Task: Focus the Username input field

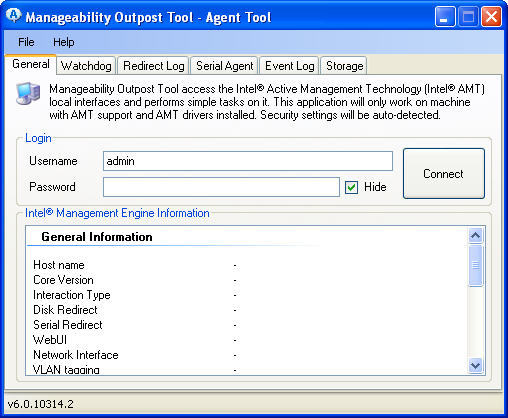Action: [x=248, y=161]
